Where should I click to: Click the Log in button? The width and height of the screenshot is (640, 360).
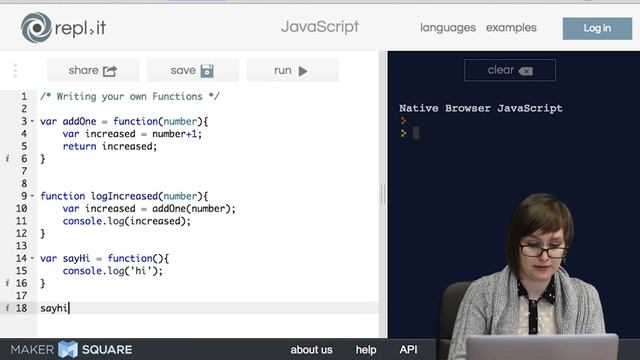(597, 28)
